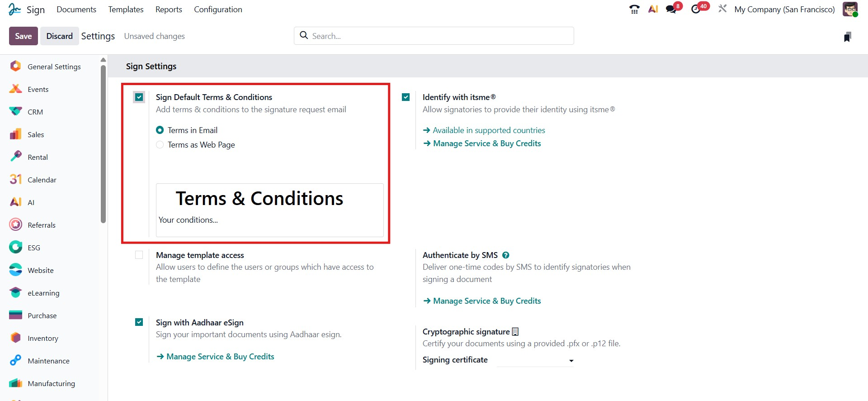Open the company switcher My Company
This screenshot has height=401, width=868.
click(x=784, y=10)
